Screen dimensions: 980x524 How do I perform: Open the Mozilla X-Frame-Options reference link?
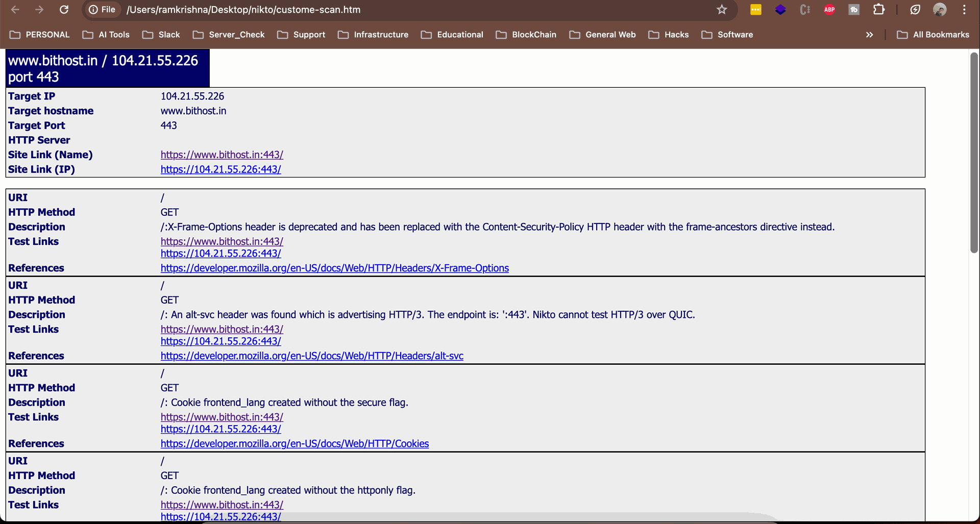335,268
